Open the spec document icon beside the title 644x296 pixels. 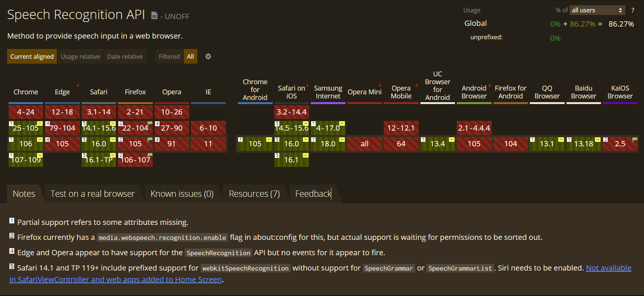(x=154, y=15)
